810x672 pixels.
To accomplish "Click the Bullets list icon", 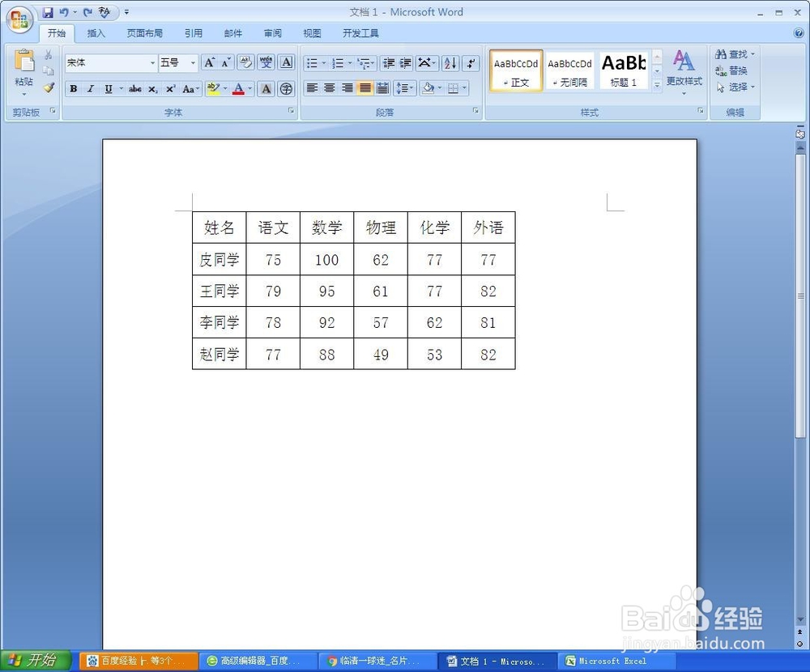I will click(x=312, y=63).
